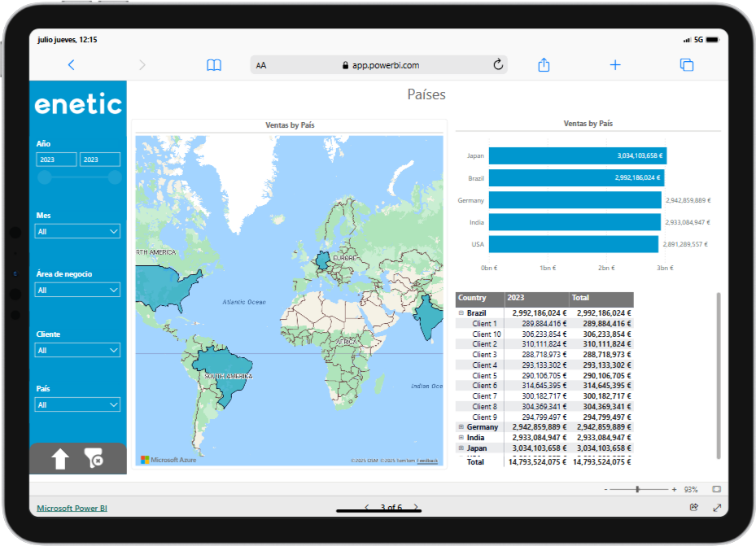Go to next report page arrow
Image resolution: width=756 pixels, height=546 pixels.
coord(416,507)
